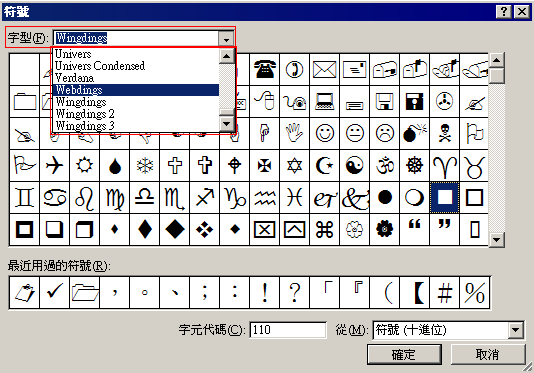
Task: Click font list scroll up arrow
Action: pos(227,56)
